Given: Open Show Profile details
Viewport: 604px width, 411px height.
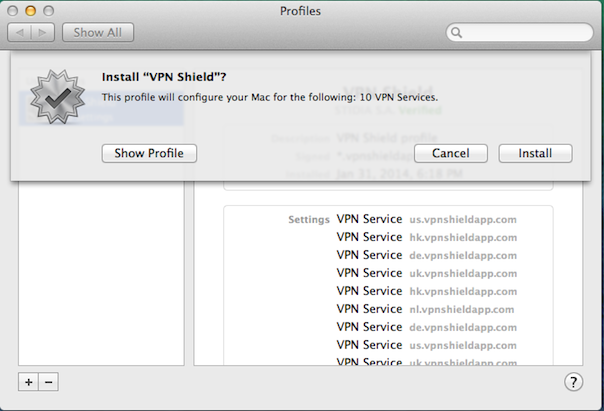Looking at the screenshot, I should (149, 153).
